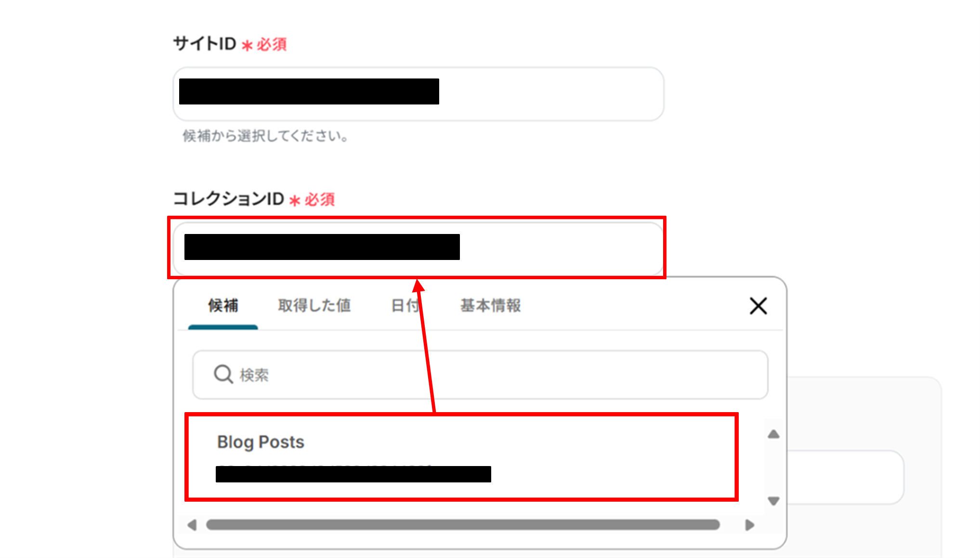Select the 日付 tab
This screenshot has width=980, height=558.
(x=405, y=306)
